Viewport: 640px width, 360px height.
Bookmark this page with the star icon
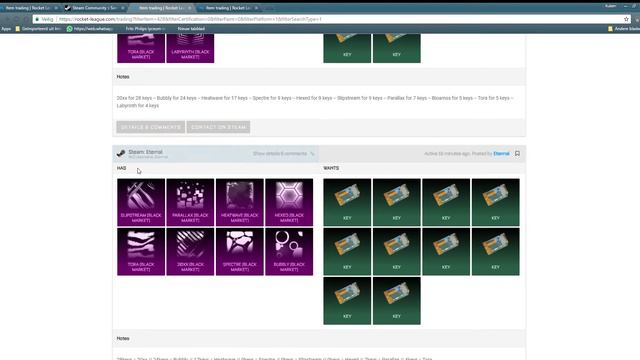pyautogui.click(x=626, y=19)
